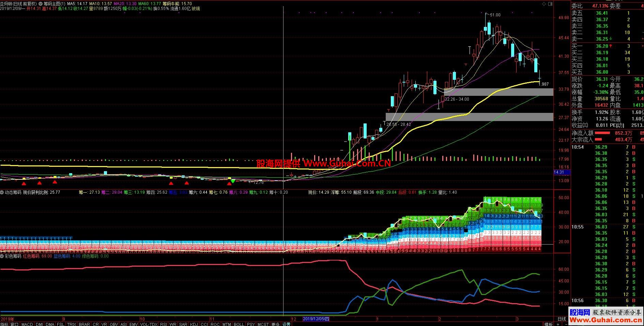Click the green down-triangle sell marker
The height and width of the screenshot is (326, 644).
[x=232, y=181]
